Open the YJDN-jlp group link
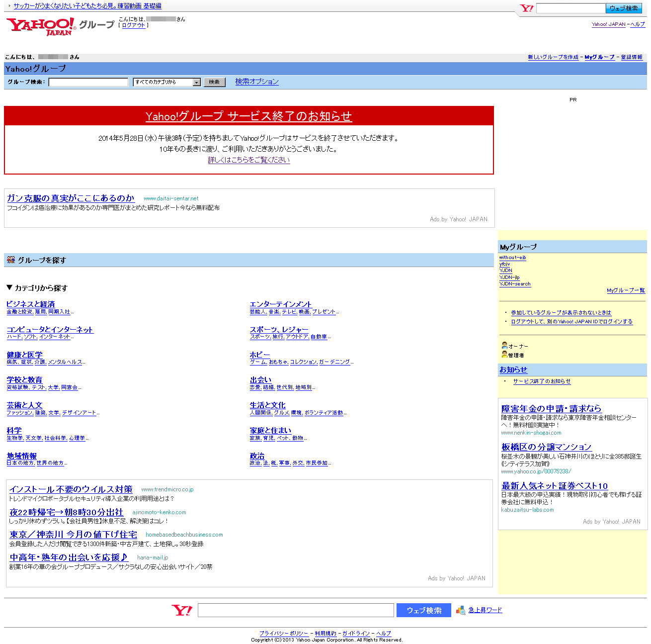This screenshot has height=644, width=651. tap(509, 277)
